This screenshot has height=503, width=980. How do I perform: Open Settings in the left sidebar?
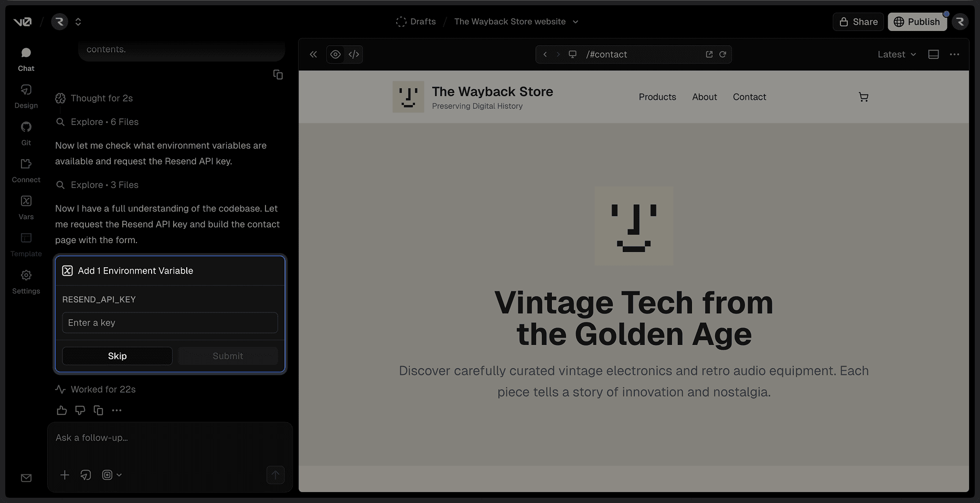coord(26,281)
